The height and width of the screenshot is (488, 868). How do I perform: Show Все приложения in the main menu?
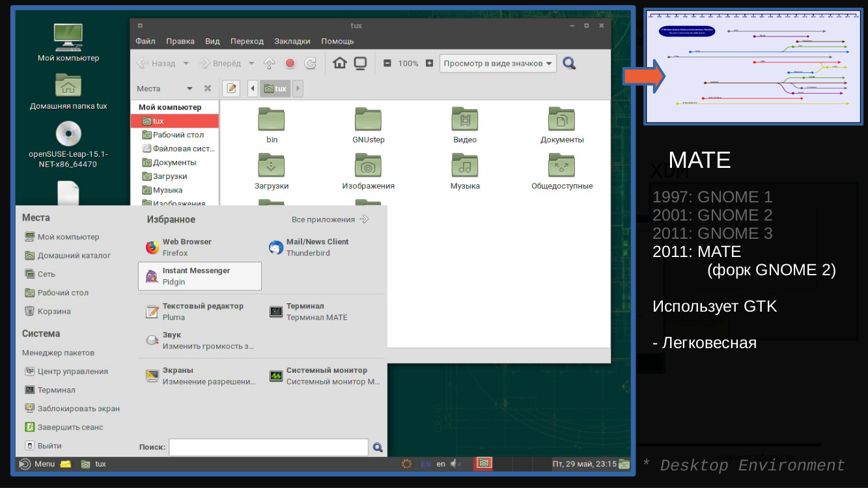pyautogui.click(x=330, y=219)
